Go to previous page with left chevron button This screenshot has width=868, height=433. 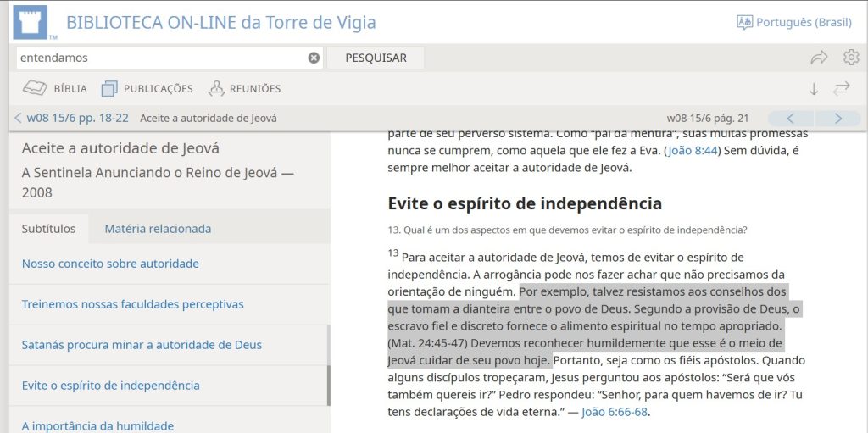click(790, 118)
